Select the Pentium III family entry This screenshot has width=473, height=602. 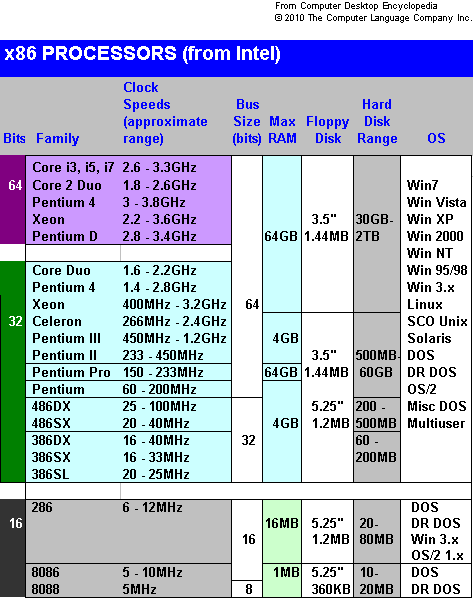point(66,338)
